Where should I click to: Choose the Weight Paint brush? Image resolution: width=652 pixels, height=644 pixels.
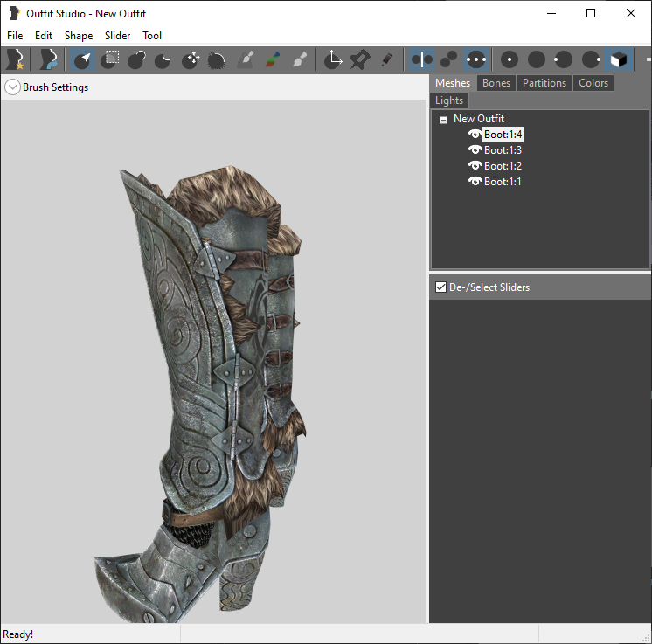point(246,59)
